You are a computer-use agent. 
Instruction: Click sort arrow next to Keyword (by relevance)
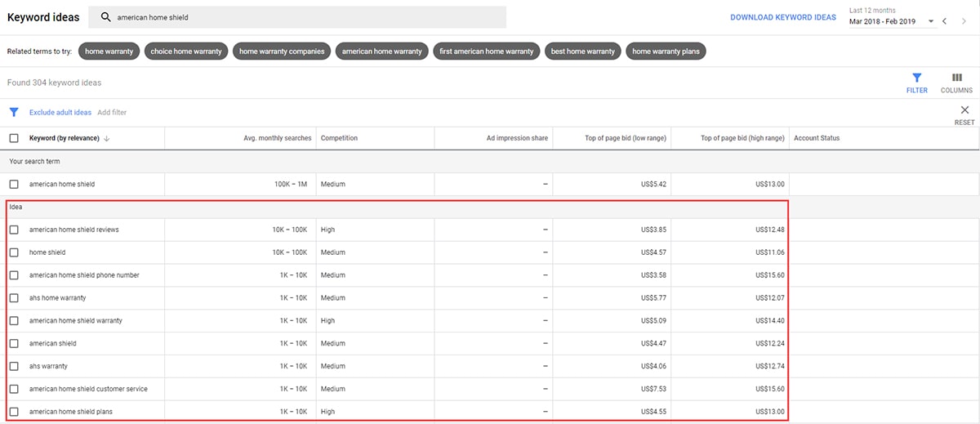coord(107,138)
